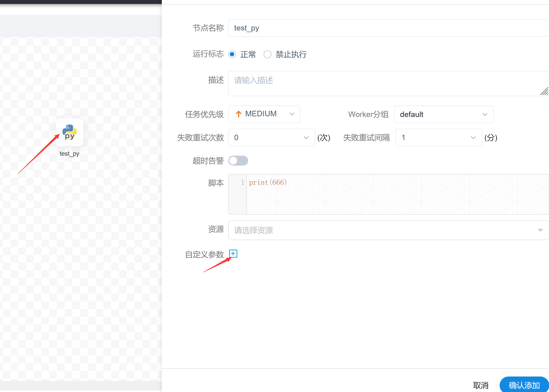Click the chevron in the 失败重试次数 field
The height and width of the screenshot is (392, 549).
(306, 138)
